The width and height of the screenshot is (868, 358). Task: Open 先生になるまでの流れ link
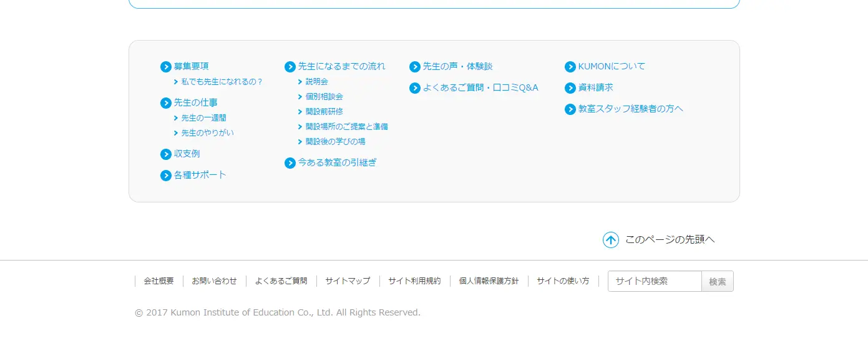coord(342,66)
